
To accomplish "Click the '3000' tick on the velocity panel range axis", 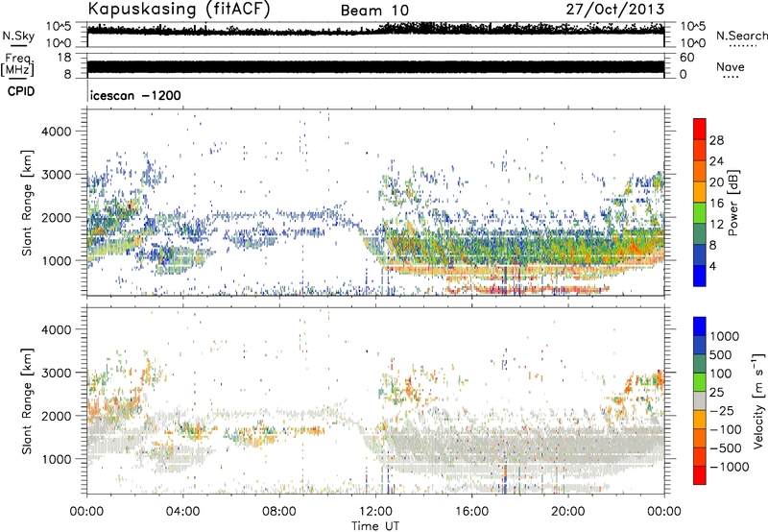I will pyautogui.click(x=57, y=373).
